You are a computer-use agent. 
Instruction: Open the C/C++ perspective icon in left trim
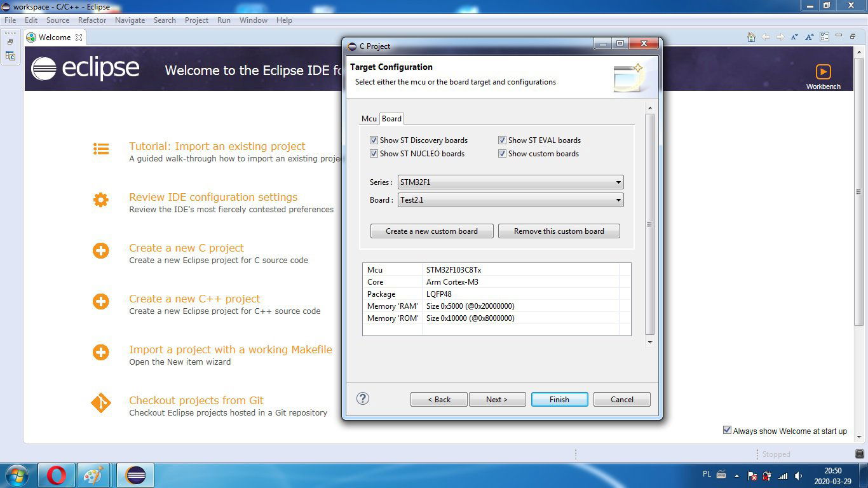(10, 56)
